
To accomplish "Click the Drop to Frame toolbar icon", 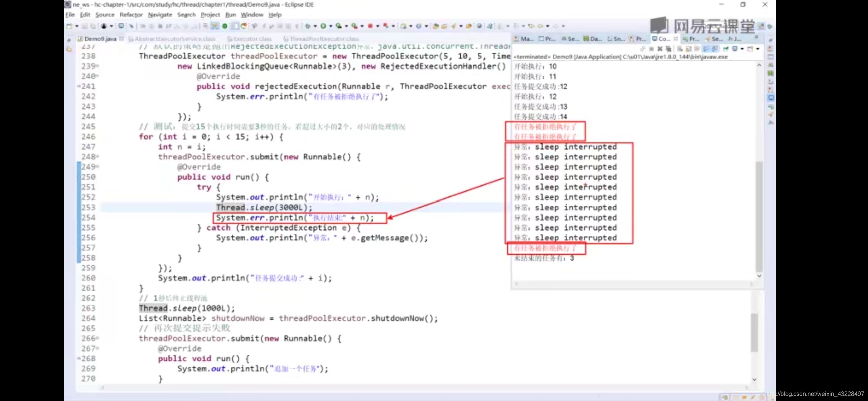I will (205, 26).
